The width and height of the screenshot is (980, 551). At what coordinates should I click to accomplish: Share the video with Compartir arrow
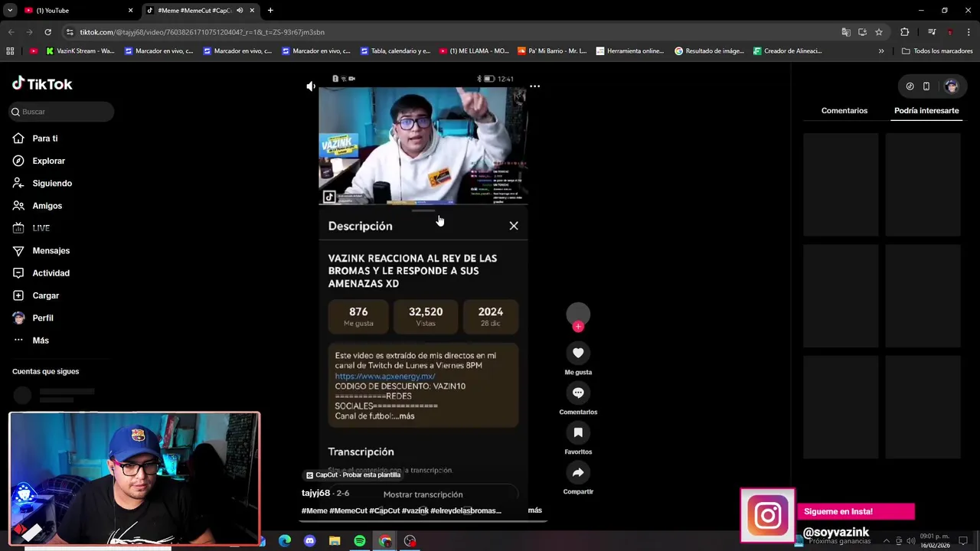click(578, 472)
